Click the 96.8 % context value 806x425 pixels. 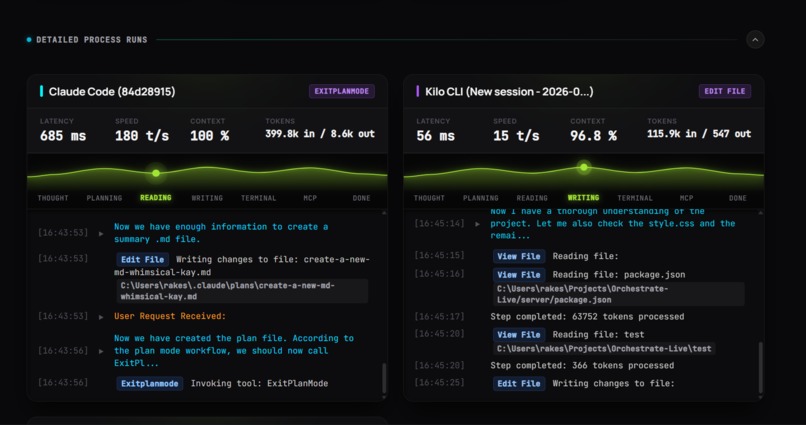(x=593, y=136)
